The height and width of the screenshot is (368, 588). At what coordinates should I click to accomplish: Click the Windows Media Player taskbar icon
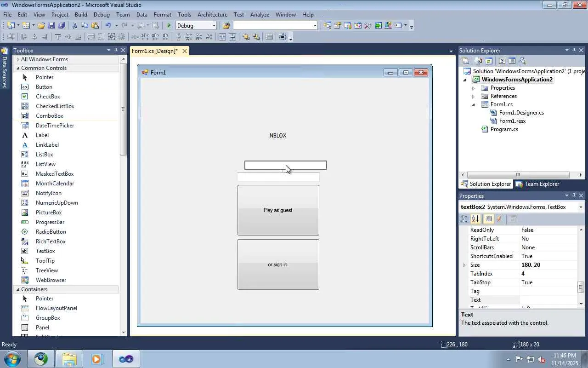[97, 359]
